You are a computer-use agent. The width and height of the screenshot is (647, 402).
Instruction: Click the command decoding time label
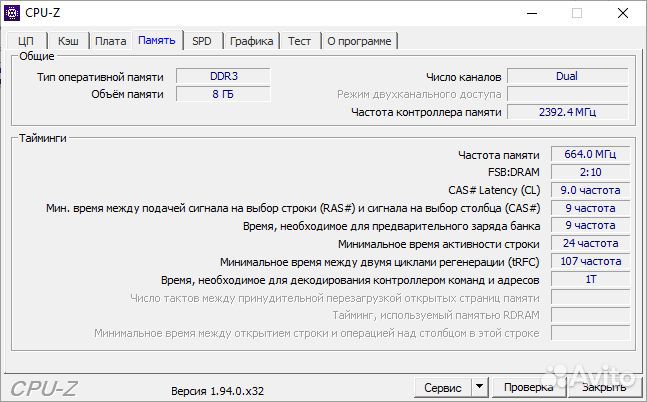pos(350,280)
